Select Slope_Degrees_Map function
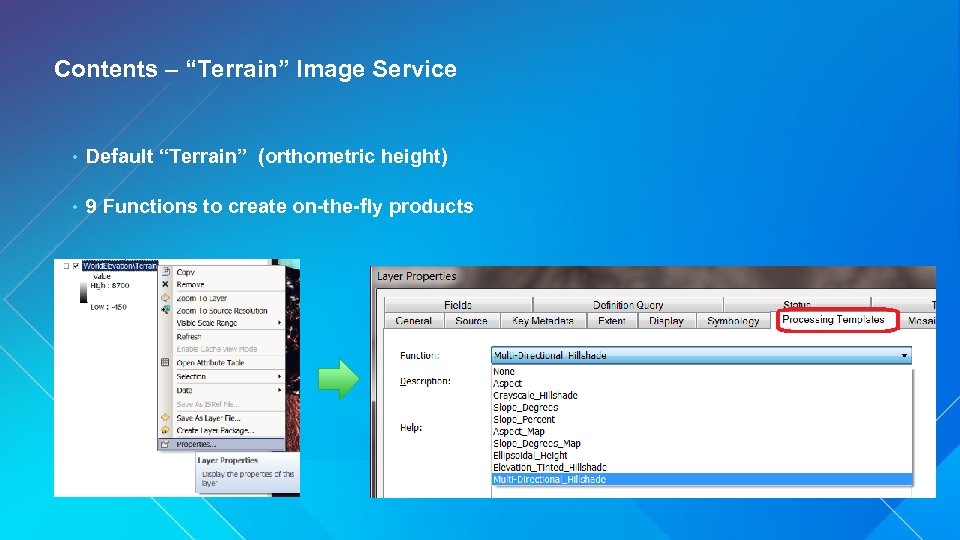Image resolution: width=960 pixels, height=540 pixels. tap(702, 443)
